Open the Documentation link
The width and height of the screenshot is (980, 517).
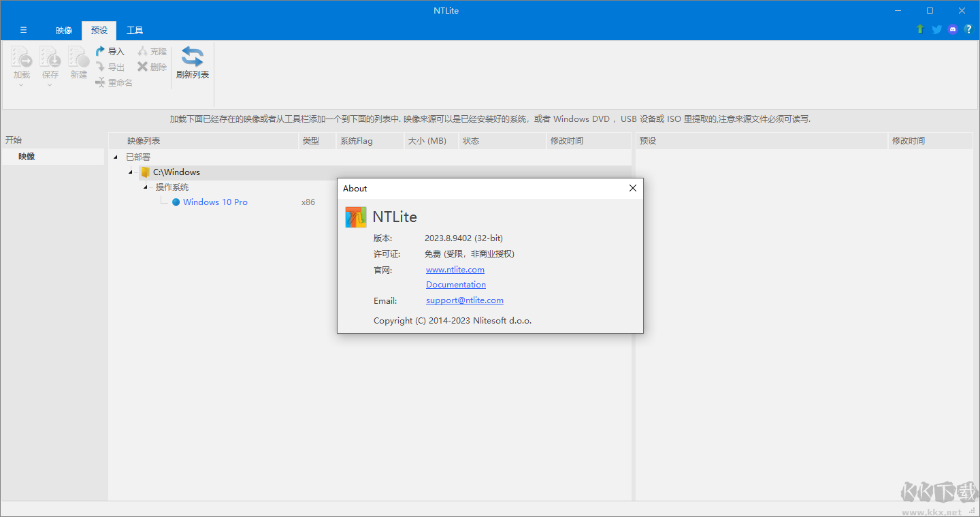click(455, 285)
